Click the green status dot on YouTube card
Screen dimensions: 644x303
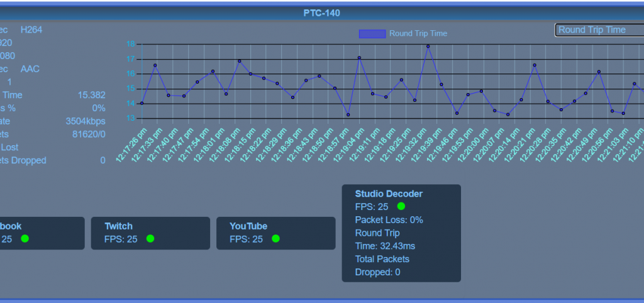pos(275,239)
